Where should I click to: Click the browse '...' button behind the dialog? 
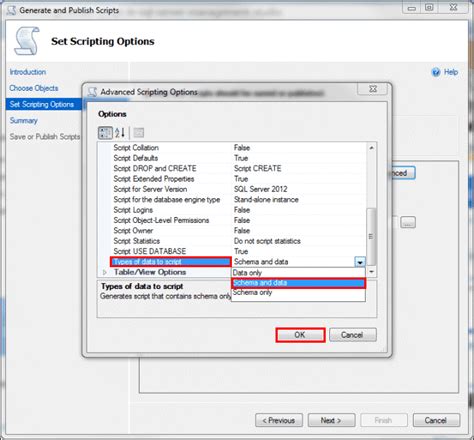click(x=408, y=222)
